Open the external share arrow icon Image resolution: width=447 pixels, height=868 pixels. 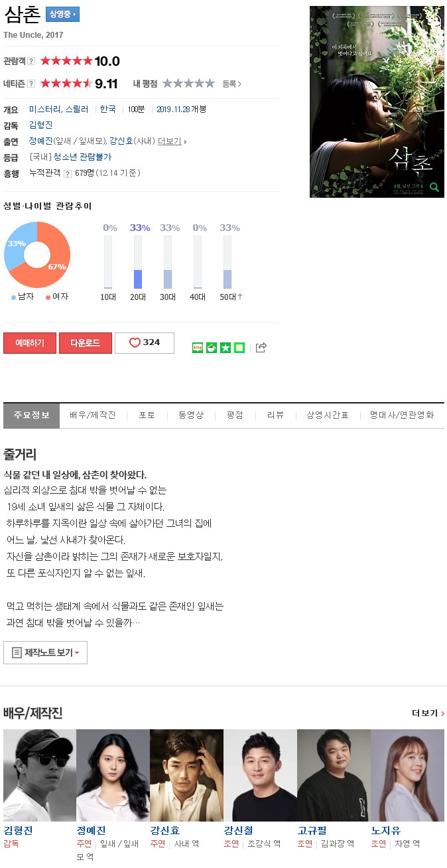261,347
